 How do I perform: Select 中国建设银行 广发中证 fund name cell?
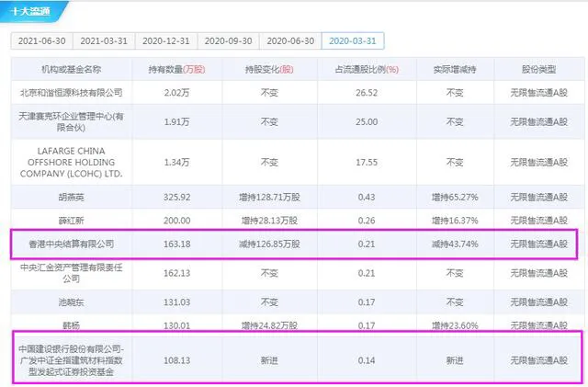pyautogui.click(x=72, y=360)
